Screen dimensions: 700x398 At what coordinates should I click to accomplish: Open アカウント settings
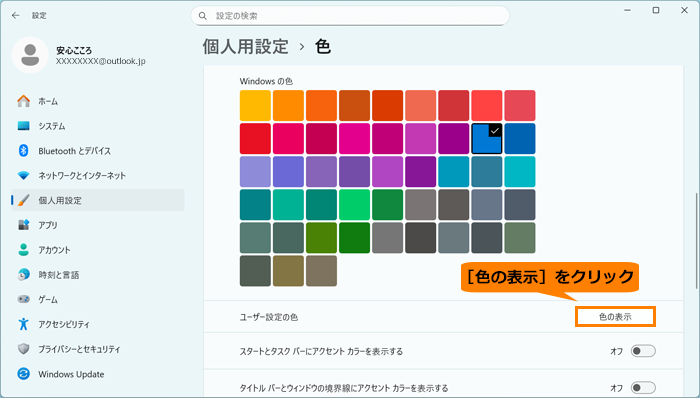[x=97, y=250]
